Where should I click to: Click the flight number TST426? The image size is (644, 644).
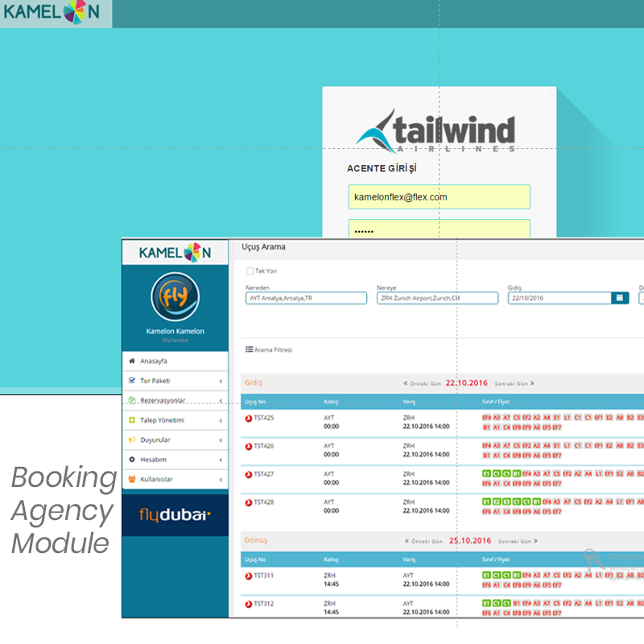264,446
